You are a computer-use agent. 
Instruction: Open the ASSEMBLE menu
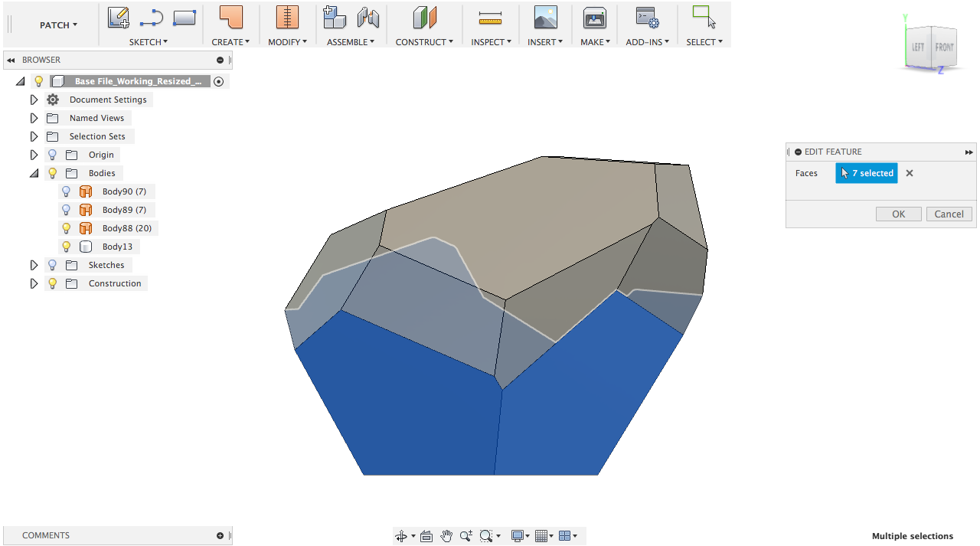click(x=351, y=42)
